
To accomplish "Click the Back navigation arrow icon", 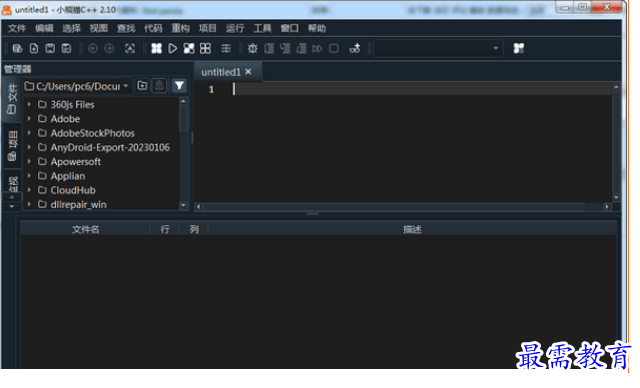I will coord(93,49).
